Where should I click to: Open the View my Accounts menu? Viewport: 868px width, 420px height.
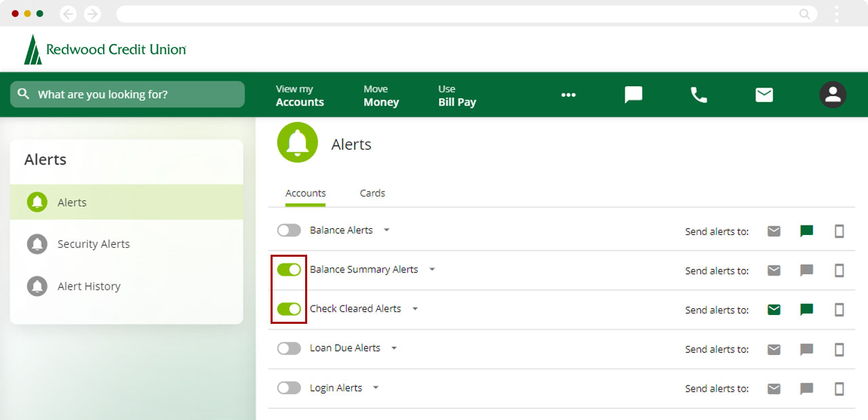pyautogui.click(x=300, y=96)
